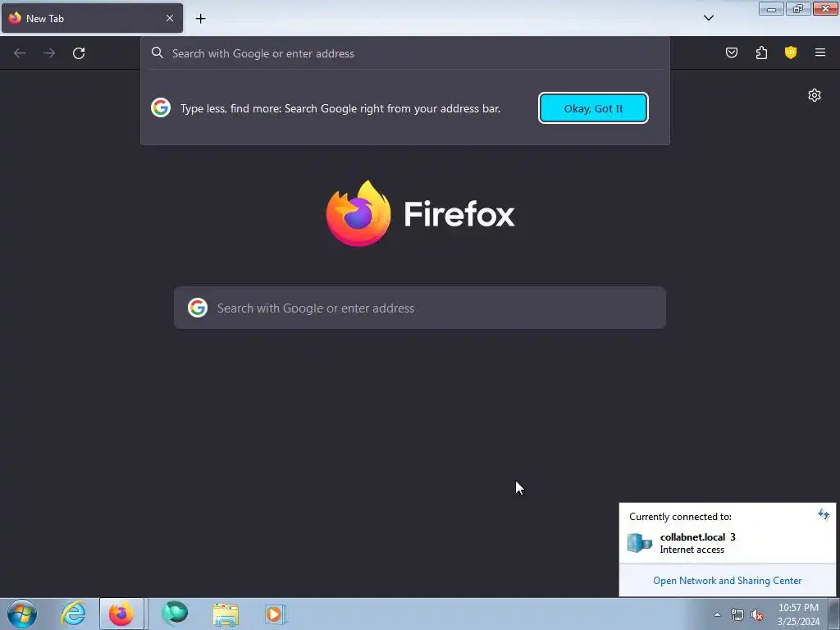Launch Internet Explorer from taskbar
840x630 pixels.
[x=73, y=614]
